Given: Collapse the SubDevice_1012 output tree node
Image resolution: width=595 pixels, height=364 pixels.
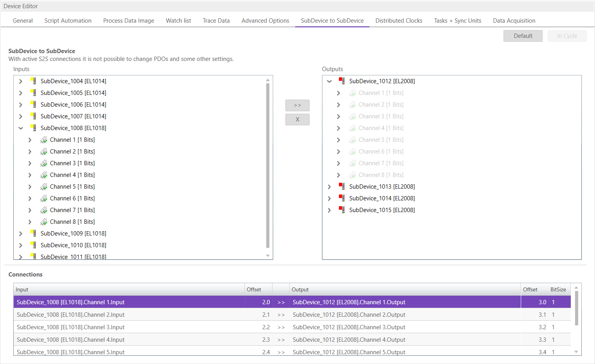Looking at the screenshot, I should tap(329, 81).
